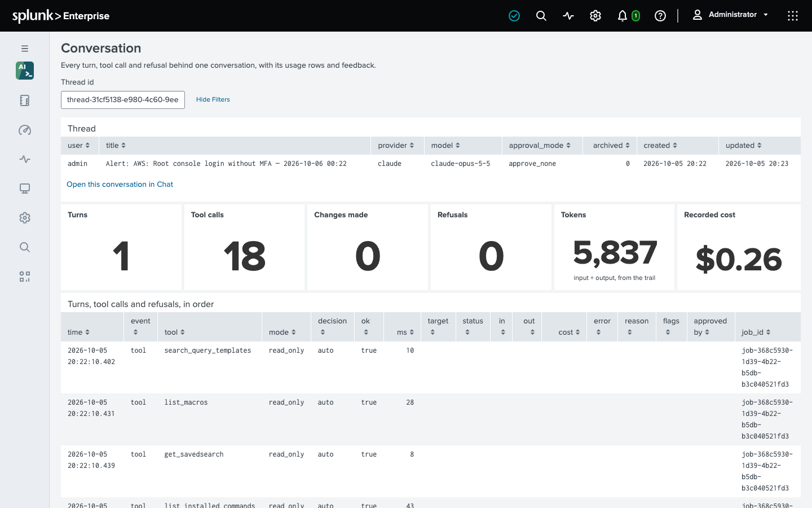Open the settings gear icon in sidebar
Screen dimensions: 812x508
click(x=25, y=218)
